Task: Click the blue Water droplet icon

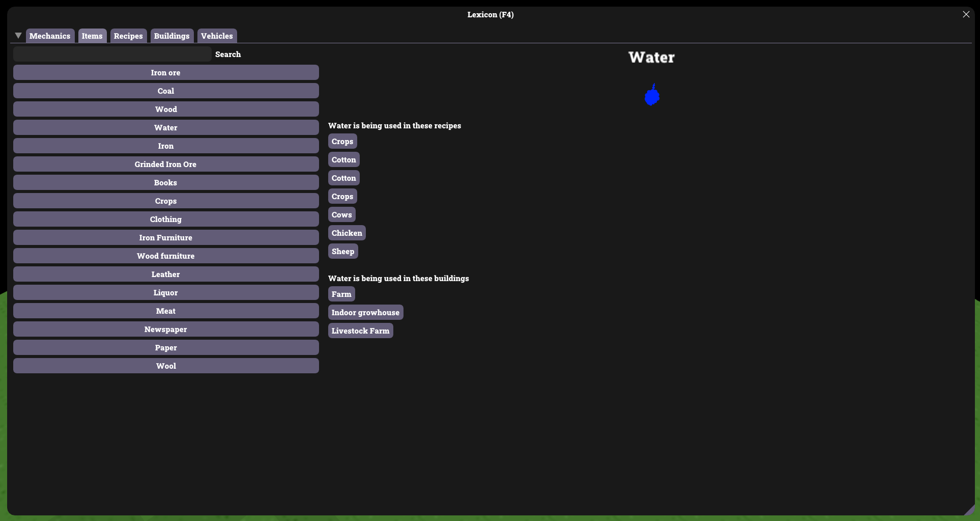Action: pos(652,95)
